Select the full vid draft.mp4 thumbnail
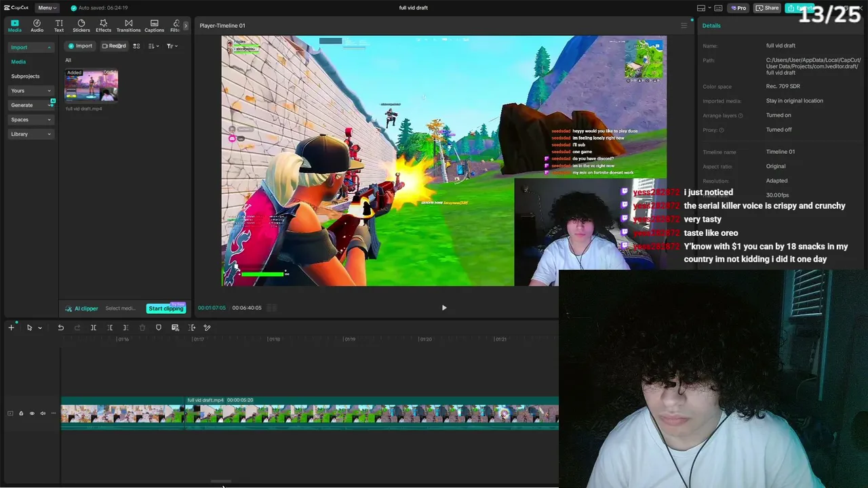Image resolution: width=868 pixels, height=488 pixels. click(x=91, y=85)
